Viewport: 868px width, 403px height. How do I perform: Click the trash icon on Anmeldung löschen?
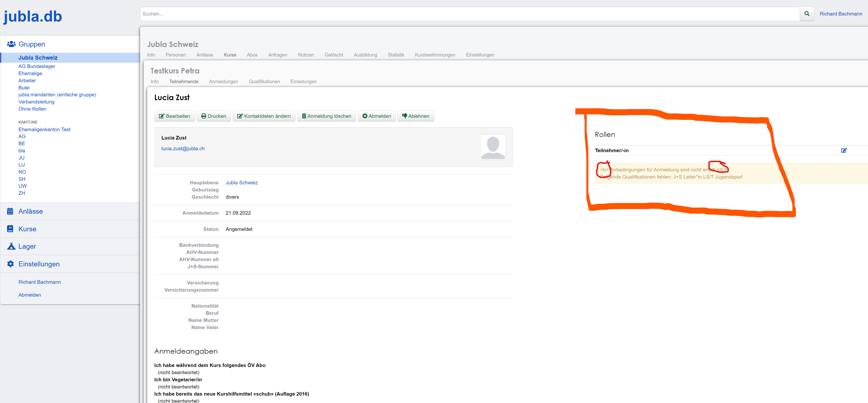(304, 116)
